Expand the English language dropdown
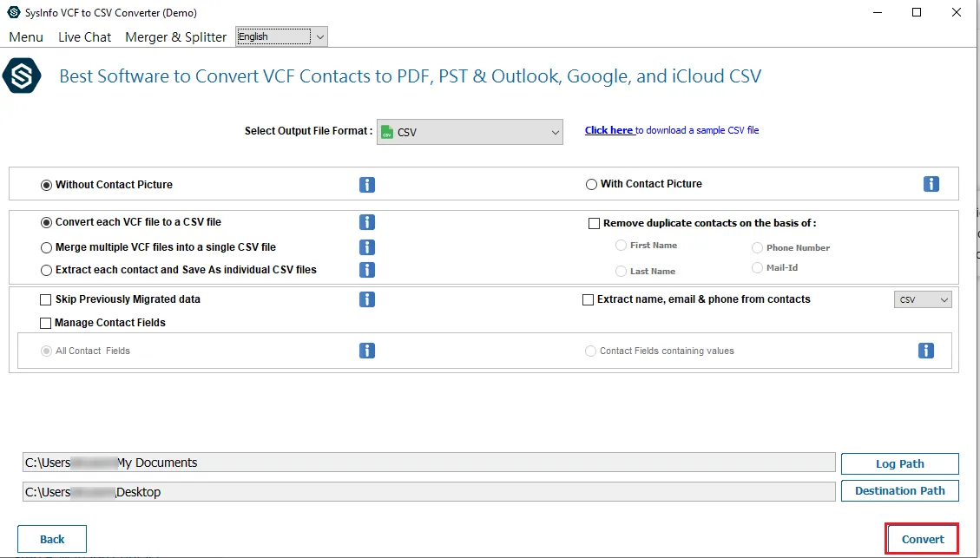980x558 pixels. click(320, 36)
